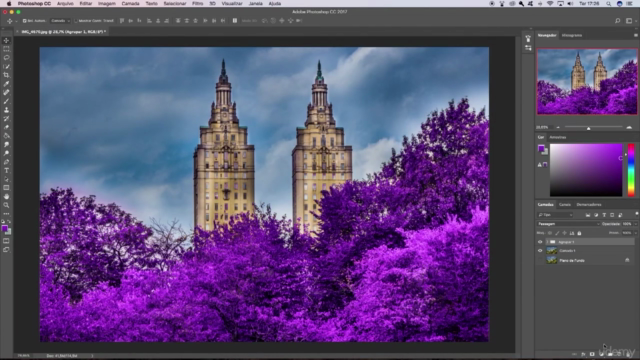
Task: Select the Rectangular Marquee tool
Action: click(6, 49)
